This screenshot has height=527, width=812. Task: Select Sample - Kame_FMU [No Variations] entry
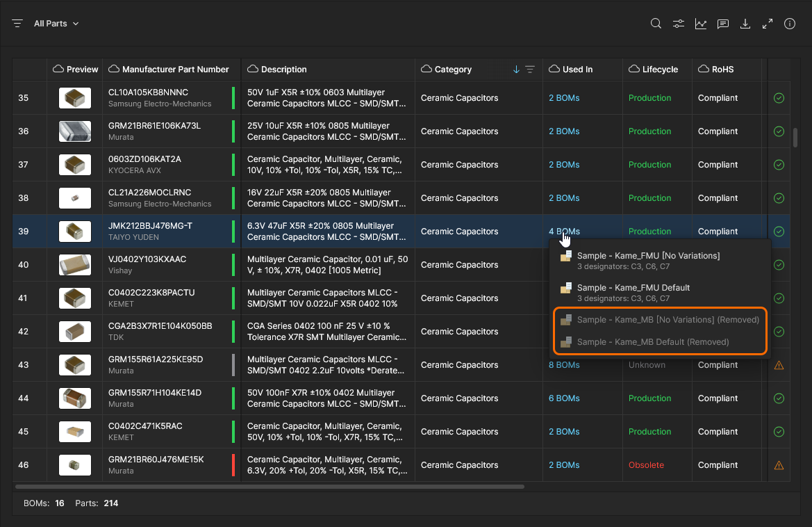coord(648,257)
